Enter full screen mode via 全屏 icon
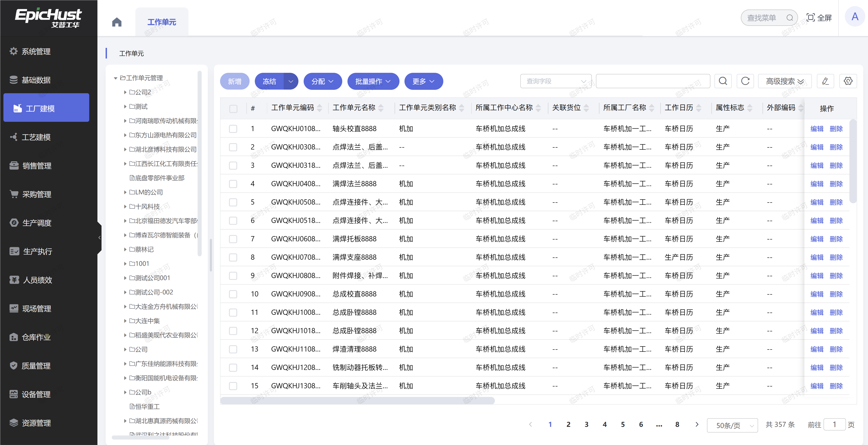Screen dimensions: 868x445 click(x=819, y=17)
